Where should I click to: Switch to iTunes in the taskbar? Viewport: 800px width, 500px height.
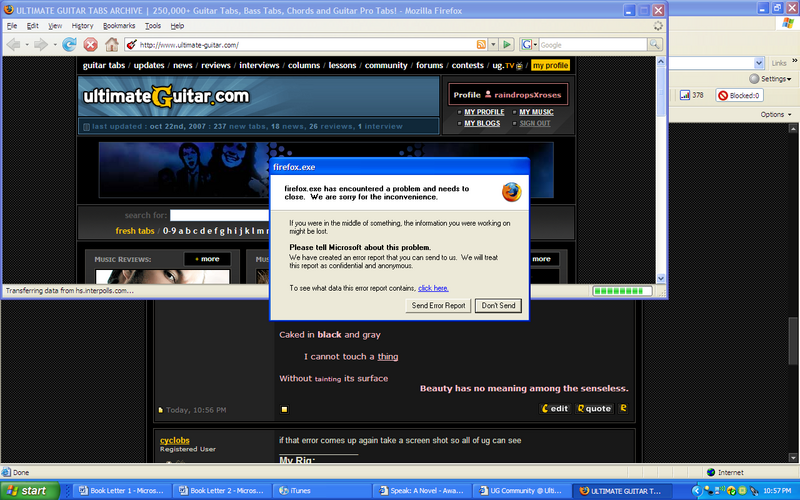coord(321,491)
